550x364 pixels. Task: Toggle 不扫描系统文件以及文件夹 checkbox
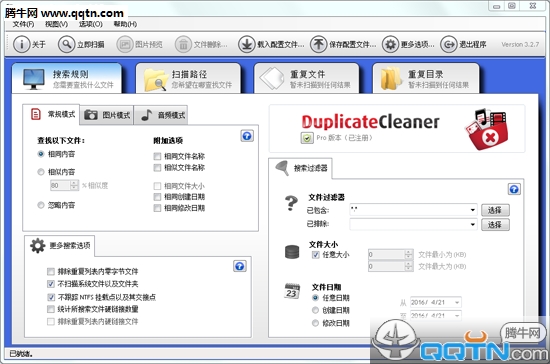tap(51, 284)
